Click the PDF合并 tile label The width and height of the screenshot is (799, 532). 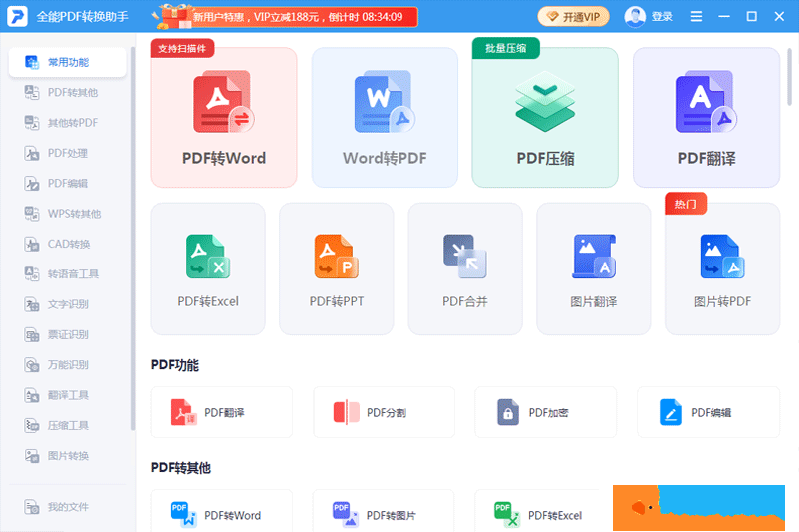tap(464, 301)
